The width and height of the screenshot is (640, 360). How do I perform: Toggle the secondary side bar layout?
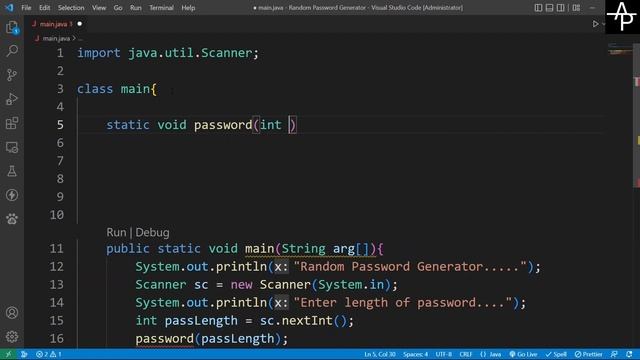[561, 8]
